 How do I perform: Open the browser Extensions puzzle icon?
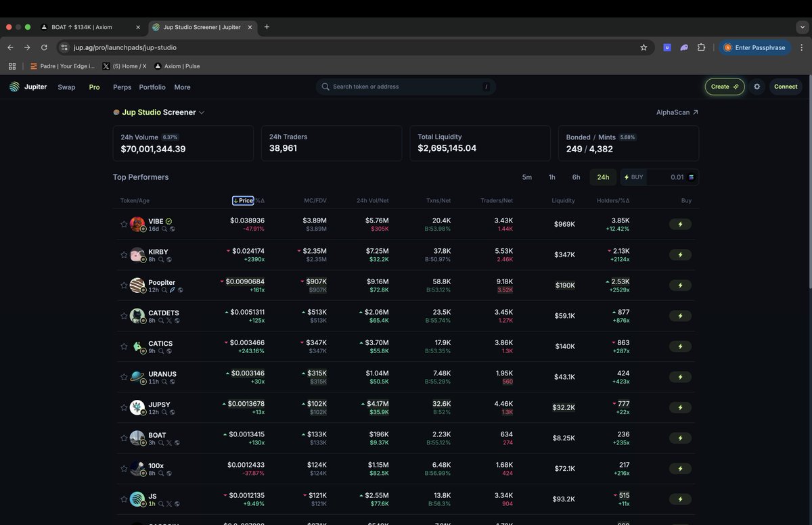[x=701, y=47]
